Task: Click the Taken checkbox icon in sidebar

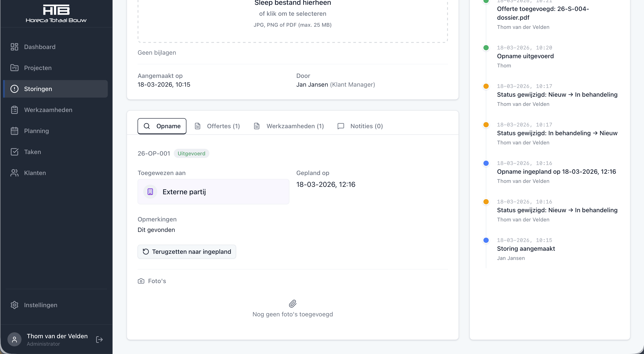Action: pos(14,152)
